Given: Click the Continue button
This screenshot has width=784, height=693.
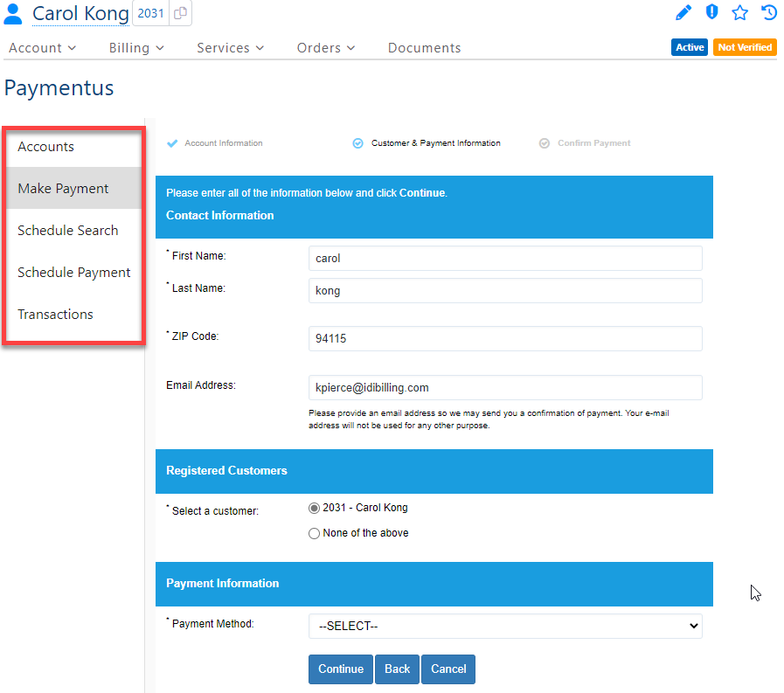Looking at the screenshot, I should [x=340, y=669].
